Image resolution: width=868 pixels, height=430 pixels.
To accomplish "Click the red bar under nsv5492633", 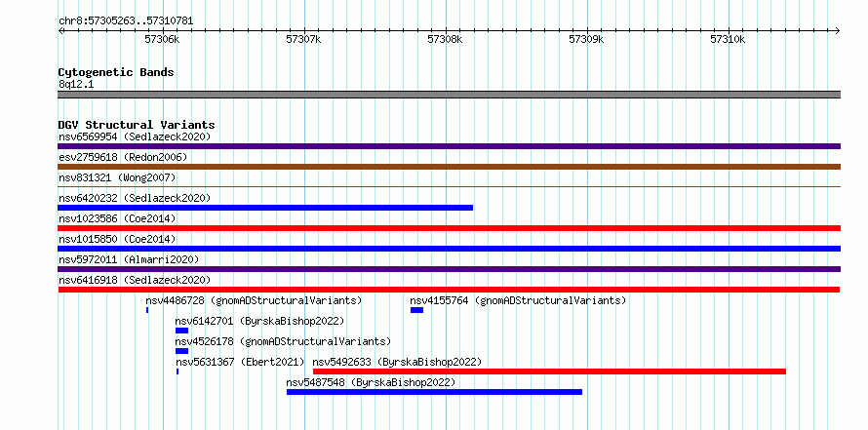I will 550,371.
